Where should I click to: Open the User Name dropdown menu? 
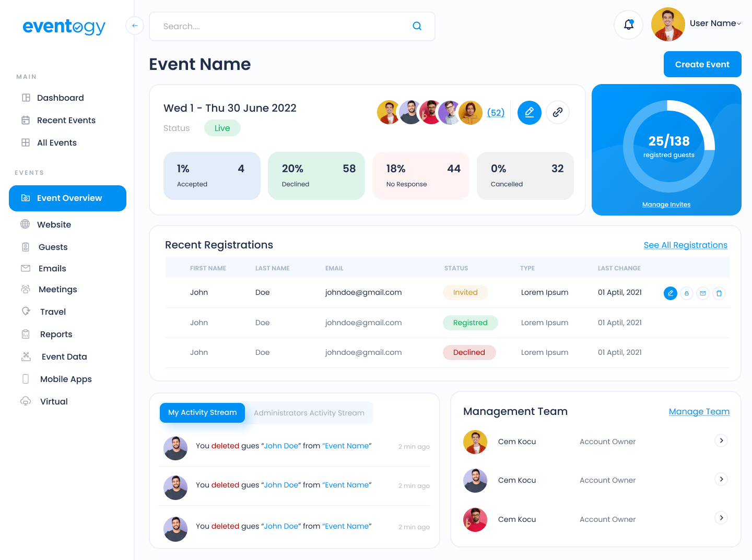[715, 23]
